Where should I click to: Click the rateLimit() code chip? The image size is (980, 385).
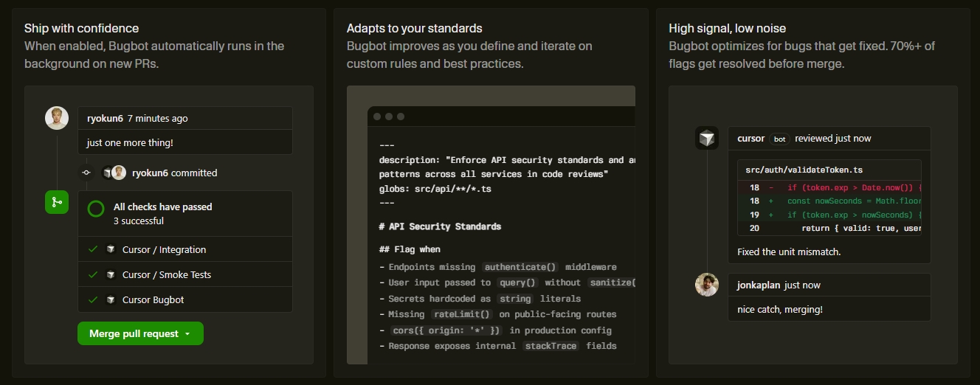(x=463, y=314)
